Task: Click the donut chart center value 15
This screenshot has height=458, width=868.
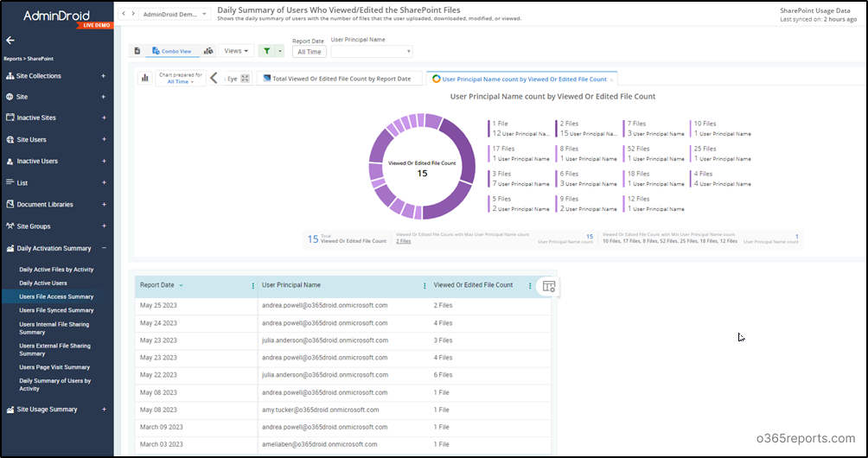Action: point(422,174)
